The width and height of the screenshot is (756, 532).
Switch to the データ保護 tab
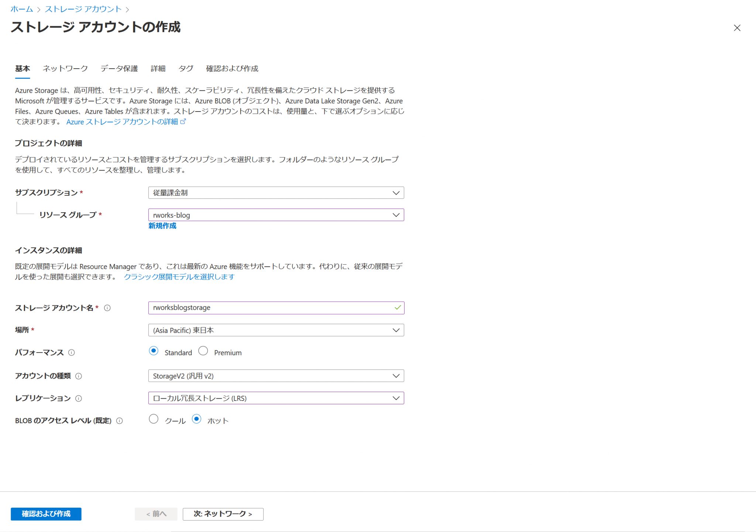(119, 69)
